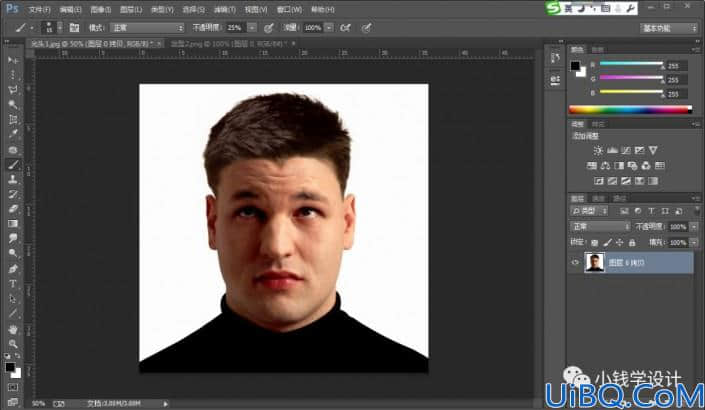705x410 pixels.
Task: Choose the Eraser tool
Action: pyautogui.click(x=13, y=209)
